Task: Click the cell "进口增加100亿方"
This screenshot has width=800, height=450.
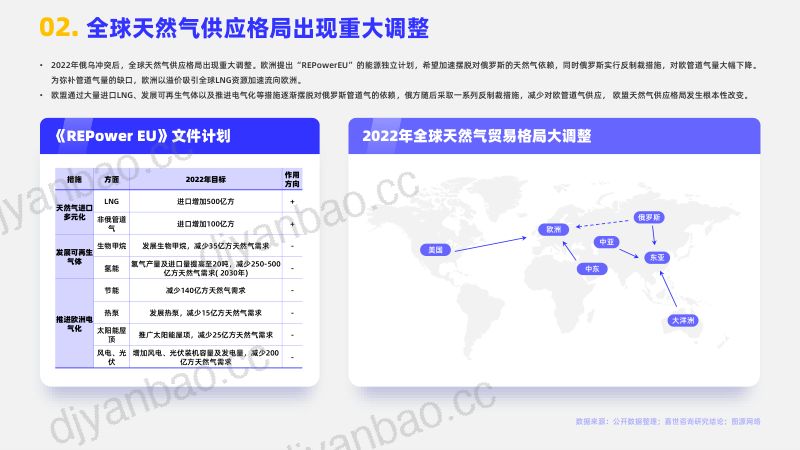Action: (x=206, y=224)
